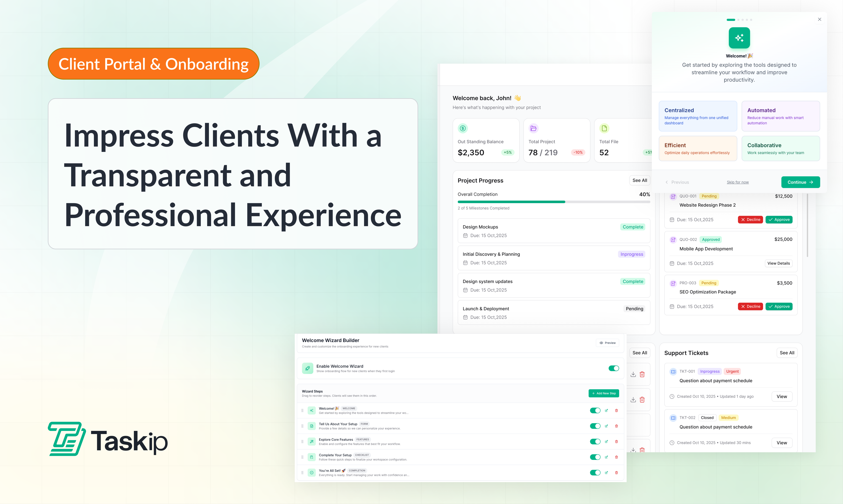The image size is (843, 504).
Task: Click the Continue button
Action: 800,182
